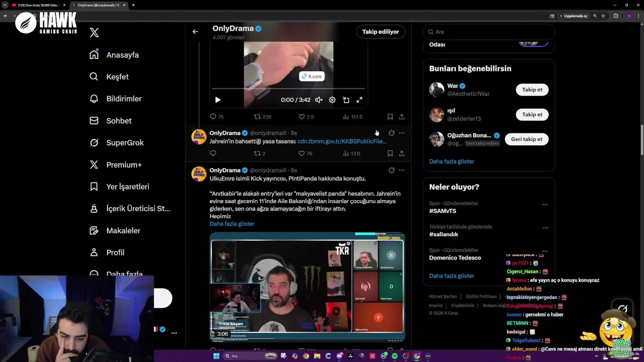The height and width of the screenshot is (362, 644).
Task: Reply to the yasa tasarısı post
Action: [x=213, y=153]
